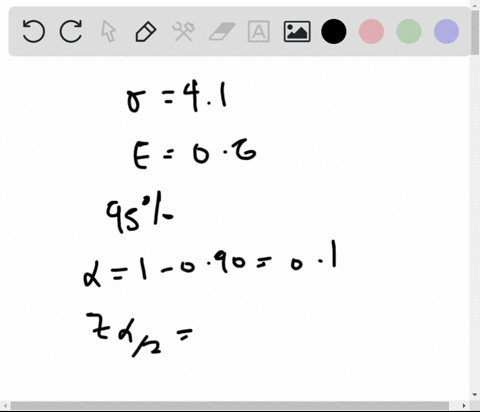Open the tools settings icon

pyautogui.click(x=183, y=31)
